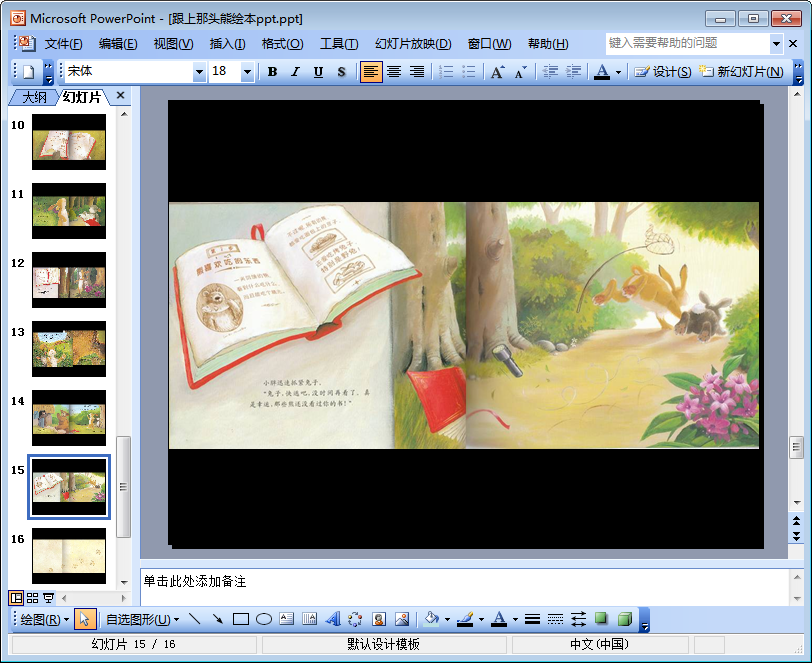
Task: Switch to slide sorter view icon
Action: 32,598
